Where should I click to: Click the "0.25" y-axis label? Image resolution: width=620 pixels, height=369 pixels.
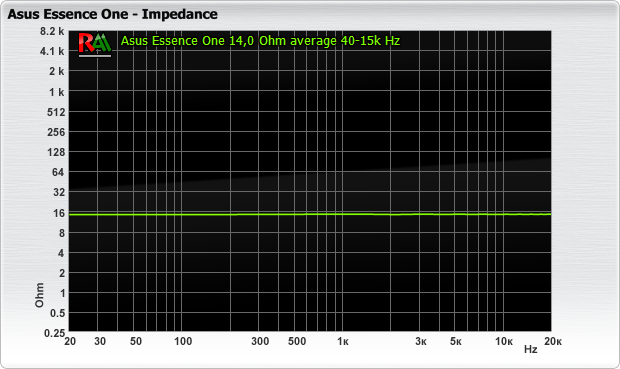click(x=54, y=333)
